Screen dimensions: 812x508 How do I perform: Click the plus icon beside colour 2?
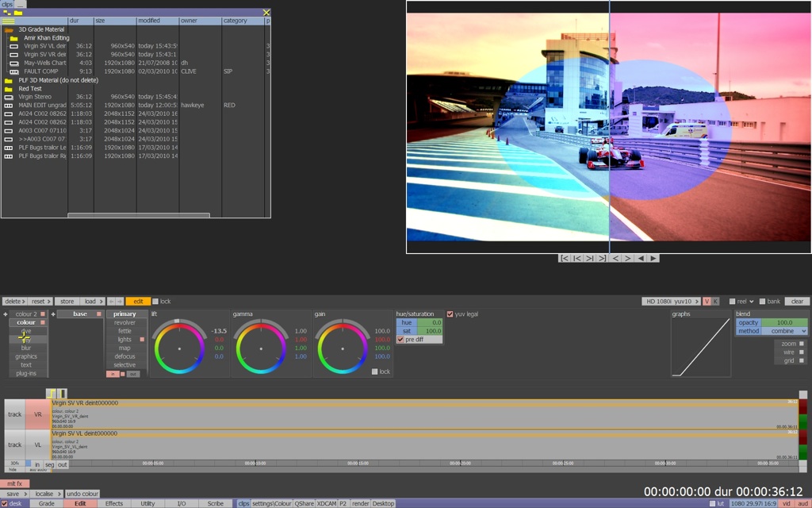(6, 314)
